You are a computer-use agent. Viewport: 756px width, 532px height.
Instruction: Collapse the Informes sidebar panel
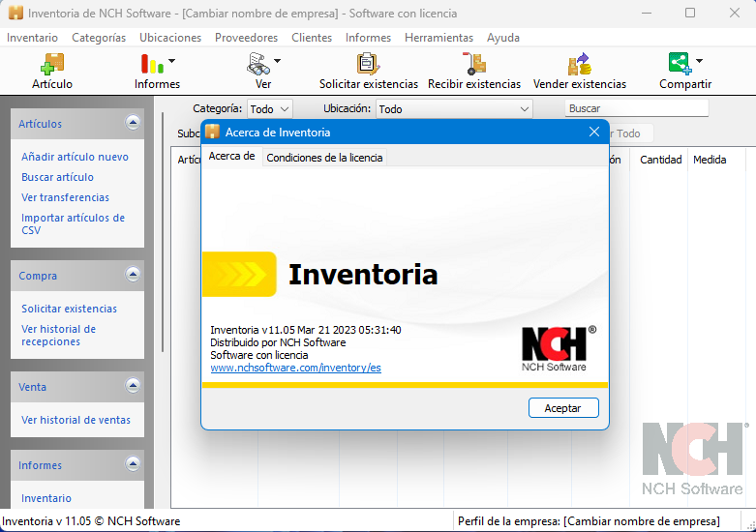[x=133, y=464]
